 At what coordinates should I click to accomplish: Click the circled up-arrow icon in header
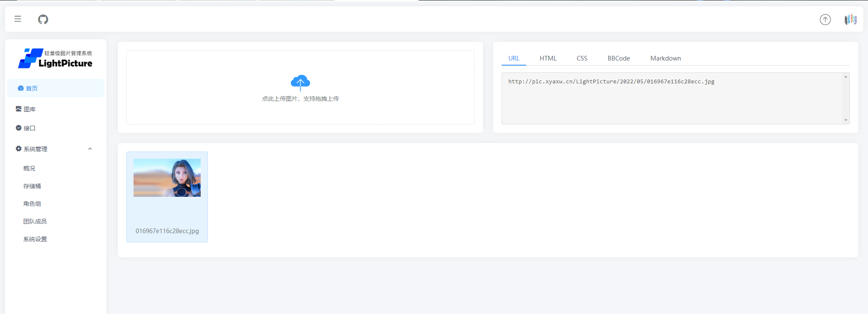point(825,19)
